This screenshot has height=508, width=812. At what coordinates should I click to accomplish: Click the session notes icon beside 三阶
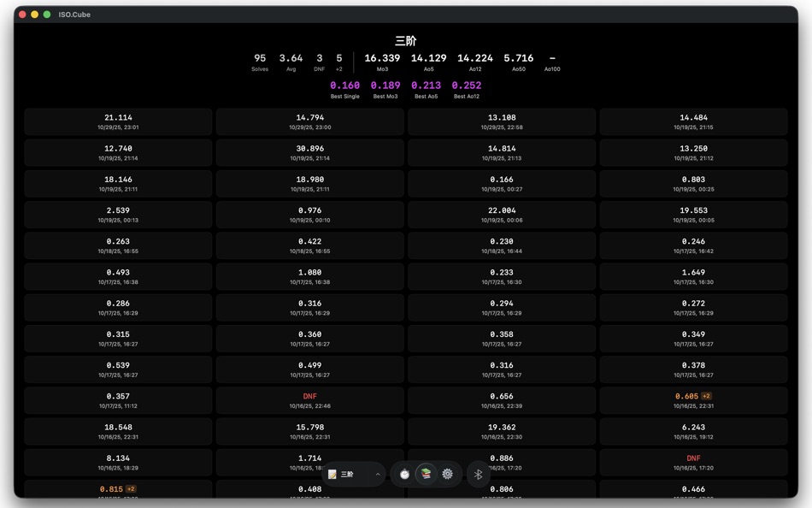(332, 474)
